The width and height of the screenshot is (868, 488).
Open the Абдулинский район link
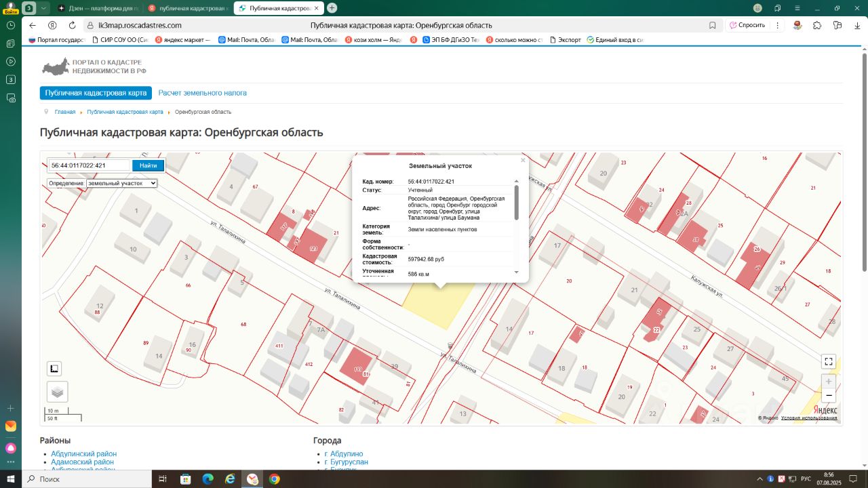pyautogui.click(x=83, y=453)
